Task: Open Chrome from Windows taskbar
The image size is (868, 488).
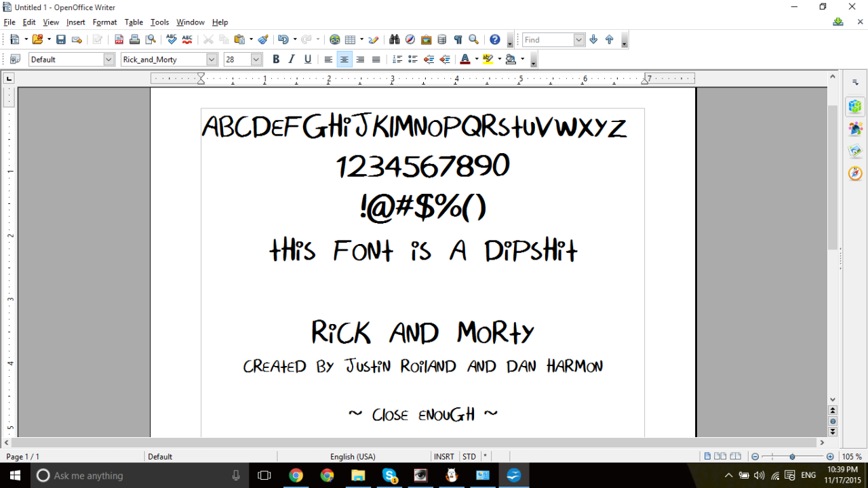Action: (296, 476)
